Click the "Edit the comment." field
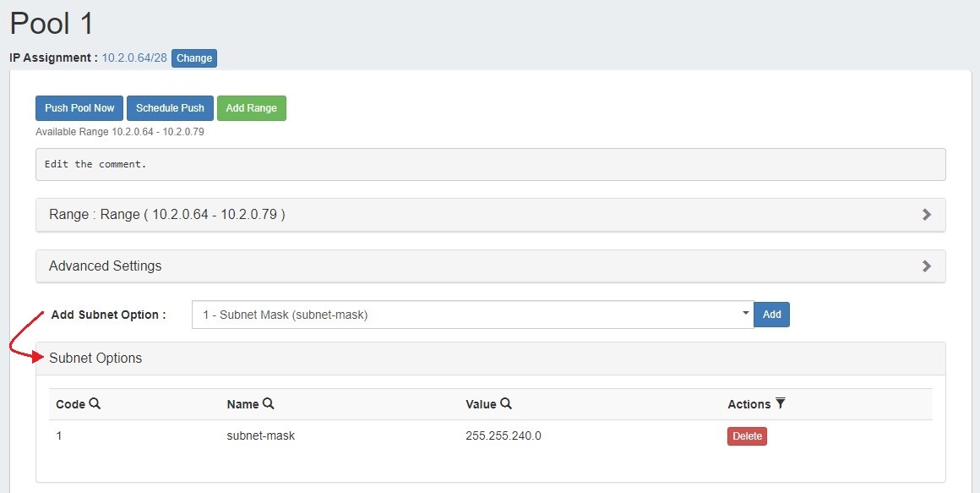 pyautogui.click(x=490, y=164)
